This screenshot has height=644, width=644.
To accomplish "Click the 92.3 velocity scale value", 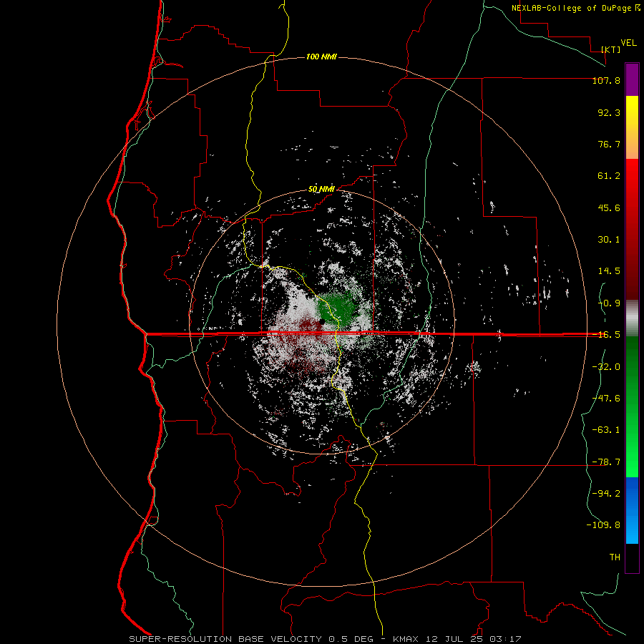I will 609,112.
